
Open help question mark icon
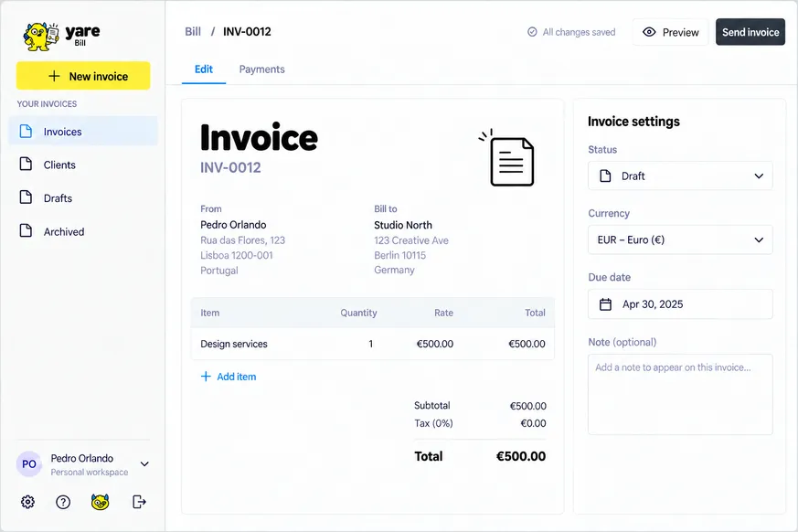pos(63,503)
